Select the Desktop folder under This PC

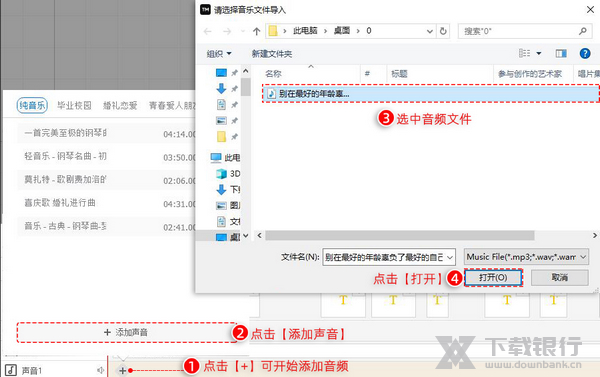coord(228,237)
